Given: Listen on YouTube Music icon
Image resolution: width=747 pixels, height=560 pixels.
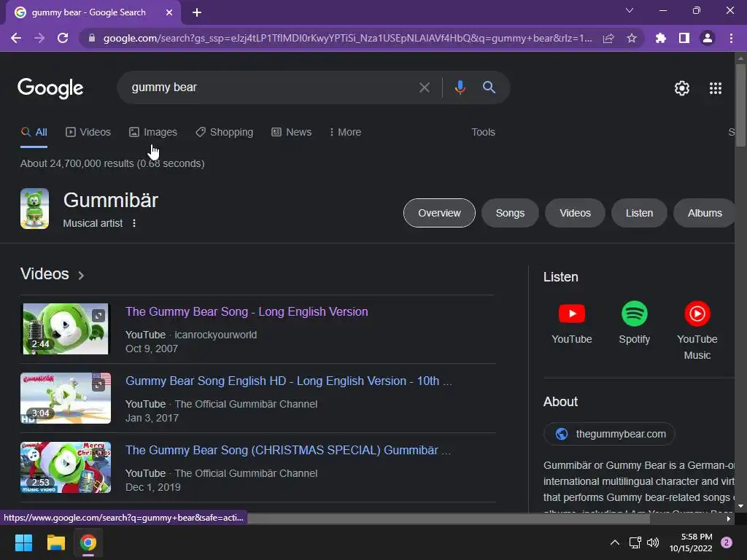Looking at the screenshot, I should point(697,314).
